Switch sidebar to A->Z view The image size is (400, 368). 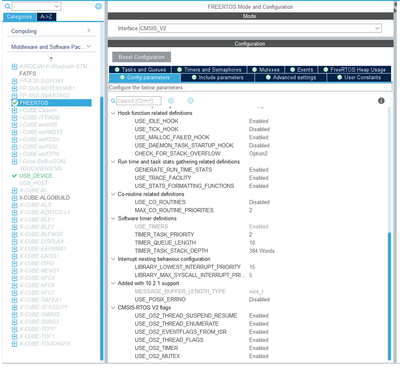pos(46,17)
